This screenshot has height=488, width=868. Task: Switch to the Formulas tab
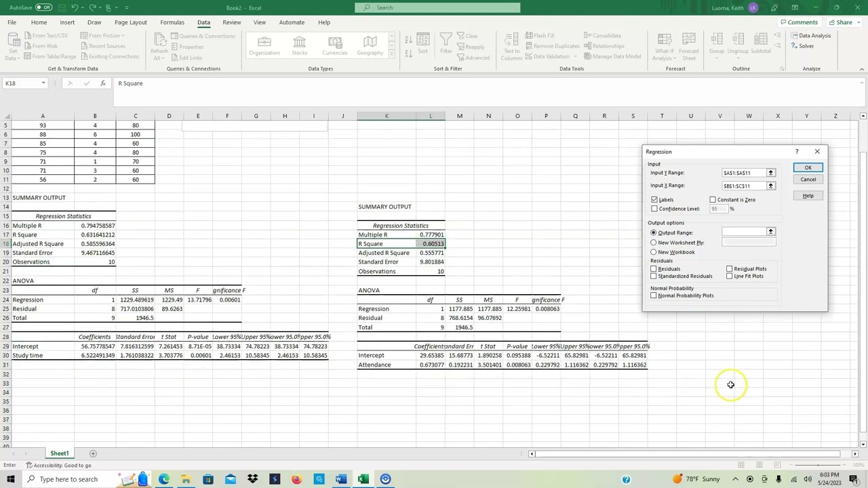click(x=172, y=22)
